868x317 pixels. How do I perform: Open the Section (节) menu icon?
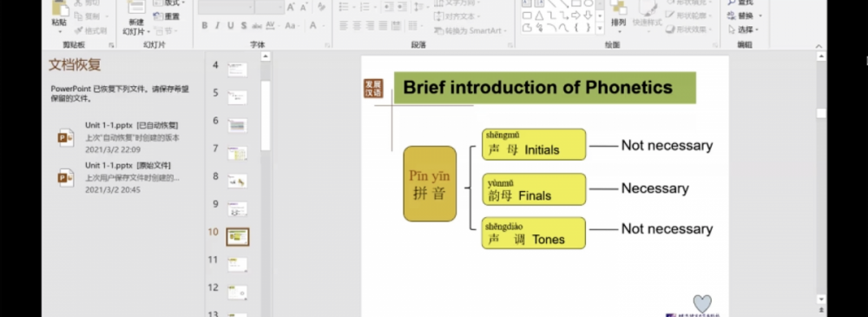158,30
